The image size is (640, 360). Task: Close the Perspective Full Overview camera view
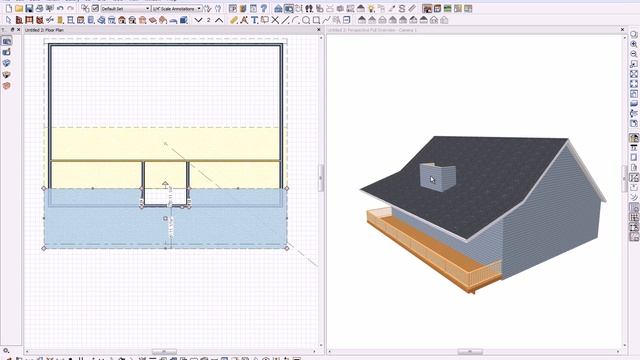coord(622,30)
